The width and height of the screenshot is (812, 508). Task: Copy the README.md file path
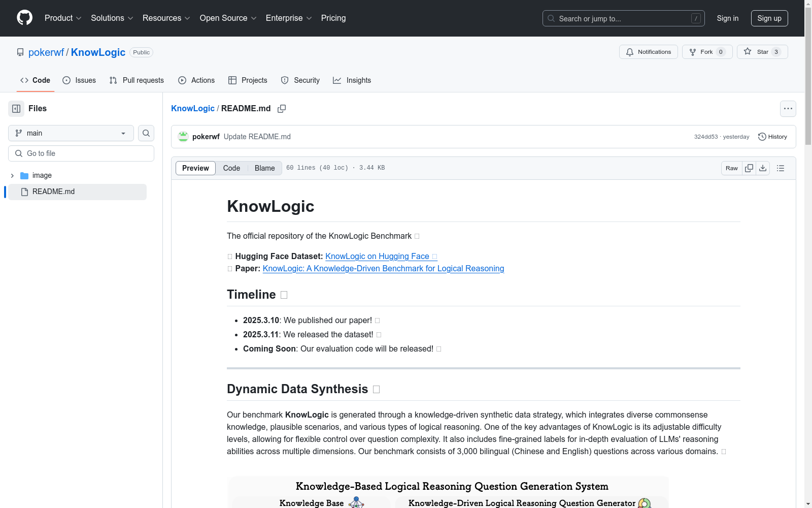(x=282, y=109)
